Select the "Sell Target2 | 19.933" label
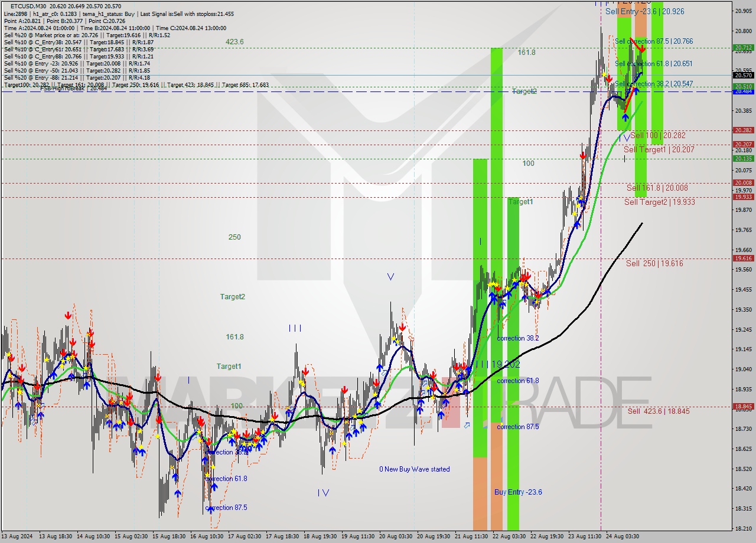The height and width of the screenshot is (543, 756). pyautogui.click(x=659, y=202)
